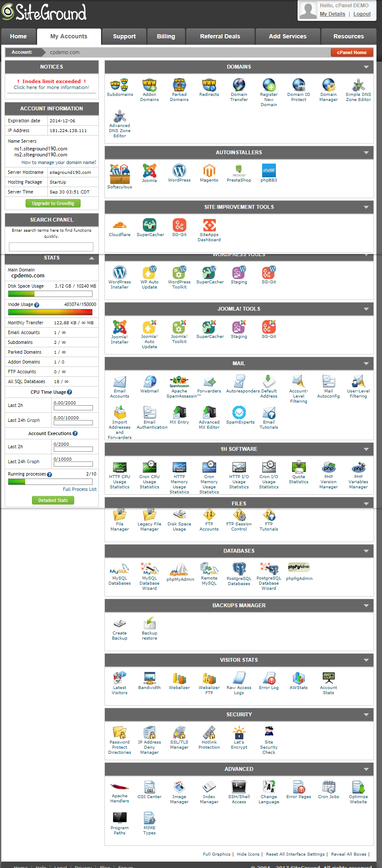
Task: Collapse the Advanced section arrow
Action: [366, 769]
